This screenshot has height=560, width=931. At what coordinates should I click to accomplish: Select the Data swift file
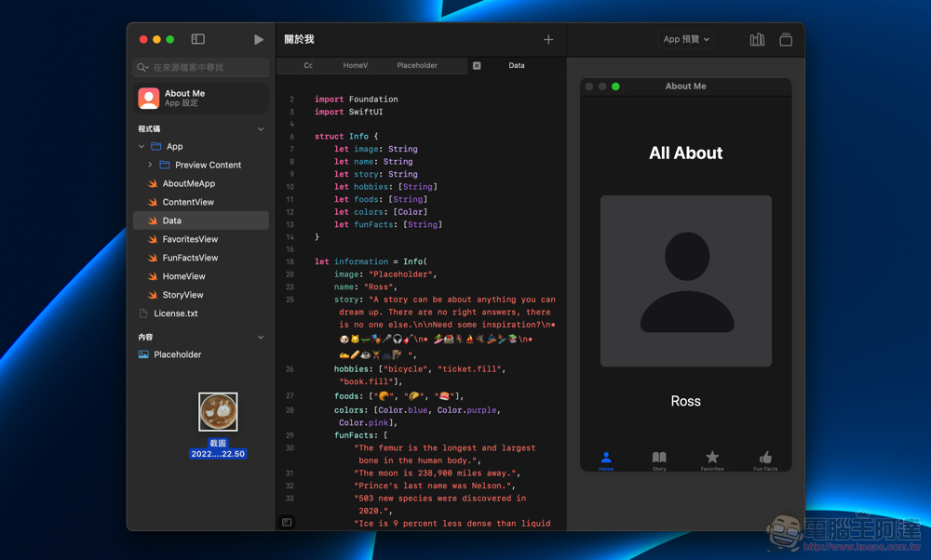[201, 220]
